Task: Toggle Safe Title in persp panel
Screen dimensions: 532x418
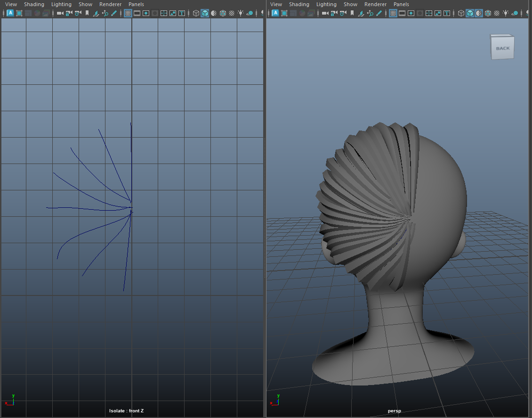Action: (x=447, y=13)
